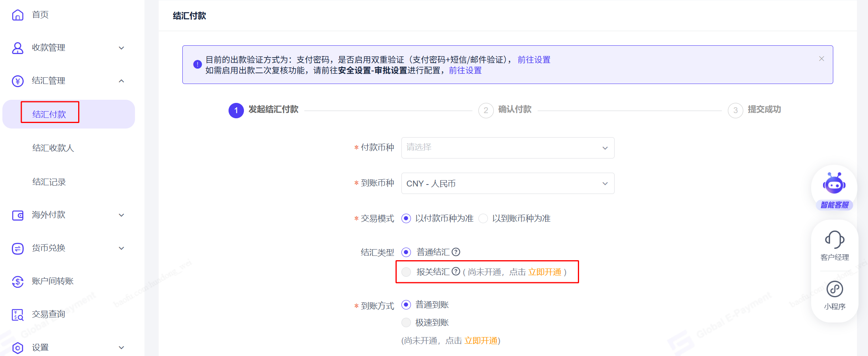
Task: Open 客户经理 headset icon
Action: tap(834, 239)
